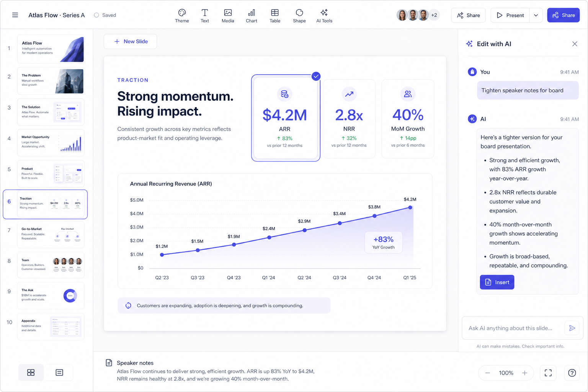The height and width of the screenshot is (392, 588).
Task: Click the coins icon on the ARR card
Action: [284, 94]
